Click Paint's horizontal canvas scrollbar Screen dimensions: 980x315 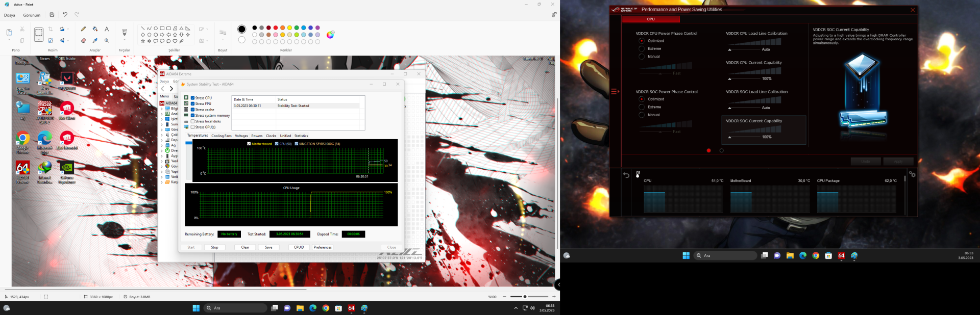(x=155, y=289)
